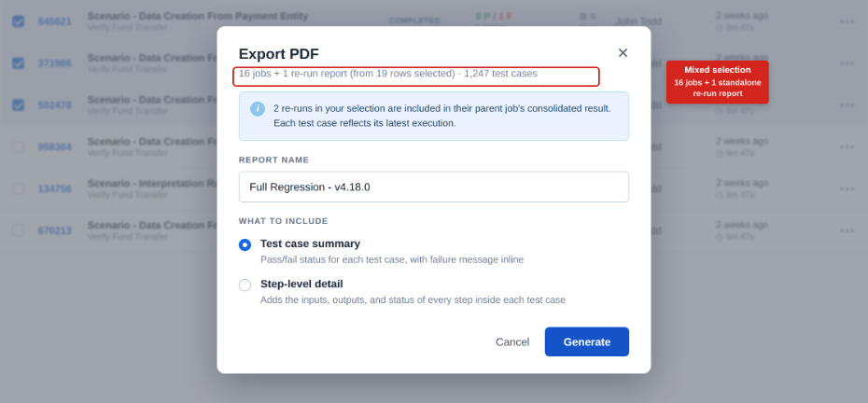The height and width of the screenshot is (403, 868).
Task: Click the Report Name input field
Action: pyautogui.click(x=433, y=188)
